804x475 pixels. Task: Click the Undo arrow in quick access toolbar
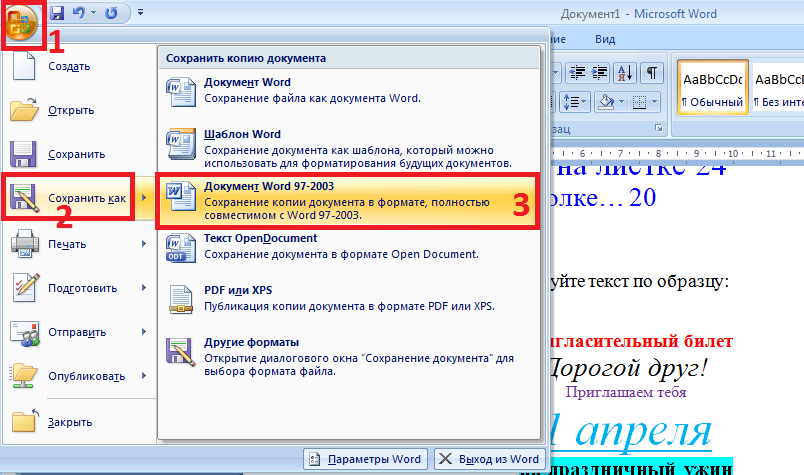(x=78, y=13)
